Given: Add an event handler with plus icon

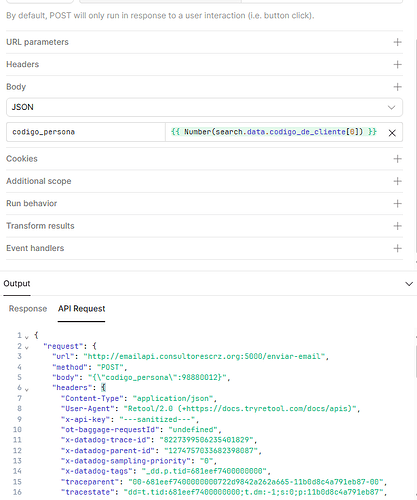Looking at the screenshot, I should click(x=397, y=248).
